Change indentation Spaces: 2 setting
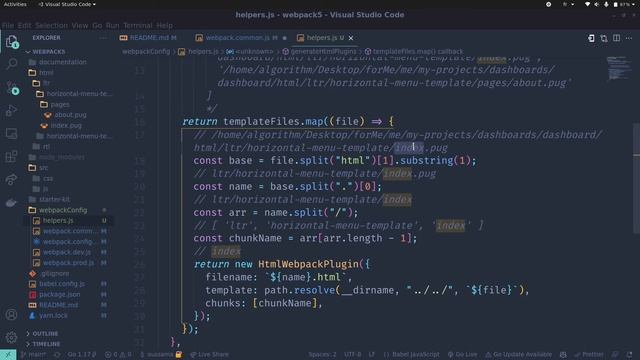This screenshot has height=360, width=640. 322,355
